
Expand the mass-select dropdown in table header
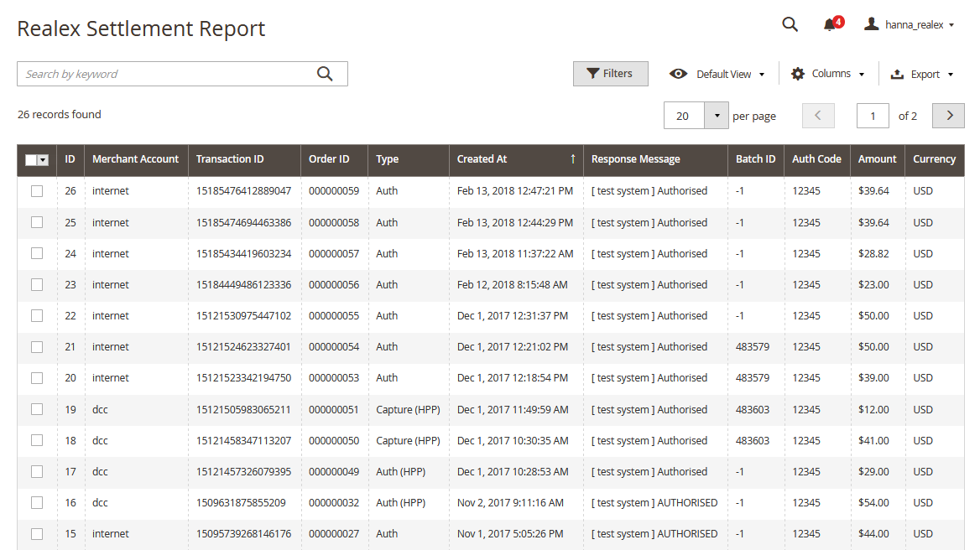point(43,160)
